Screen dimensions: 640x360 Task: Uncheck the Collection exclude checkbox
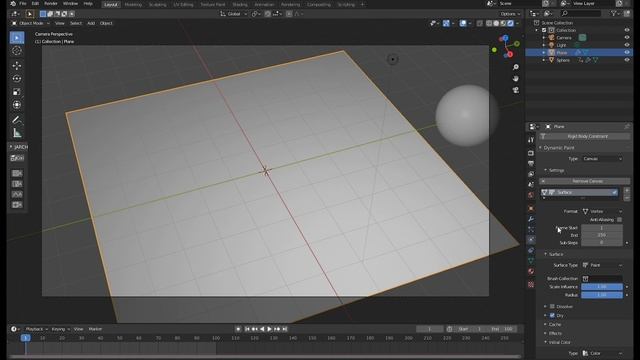pyautogui.click(x=544, y=30)
